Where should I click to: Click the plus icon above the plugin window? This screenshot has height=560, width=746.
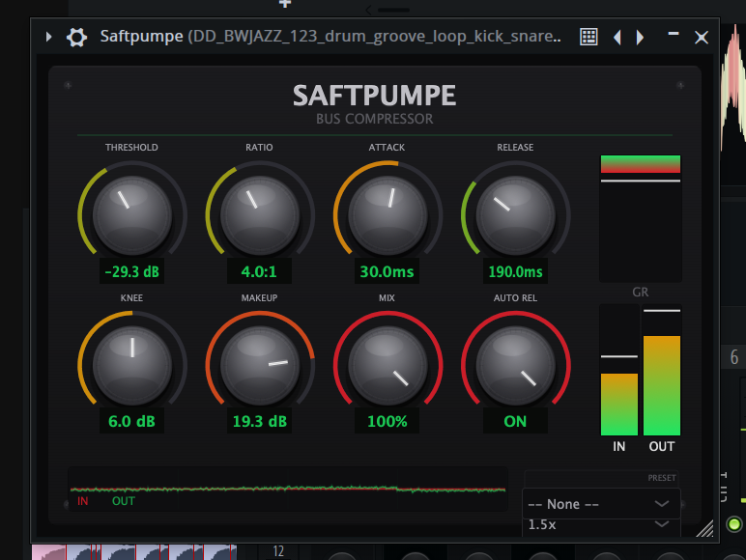pyautogui.click(x=284, y=3)
